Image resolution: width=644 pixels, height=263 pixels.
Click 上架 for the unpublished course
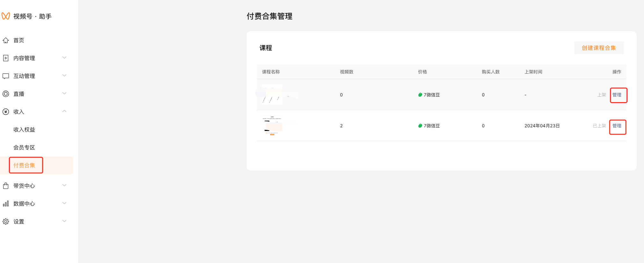(602, 95)
